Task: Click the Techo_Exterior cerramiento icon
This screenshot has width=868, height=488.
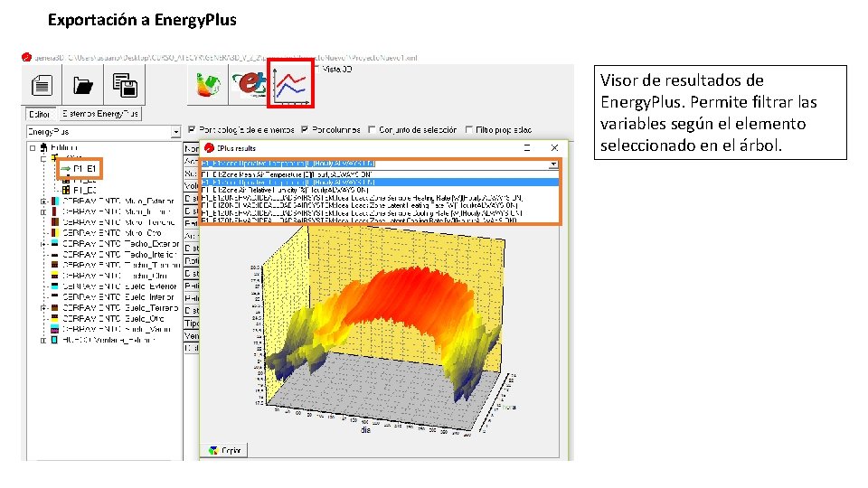Action: (x=55, y=243)
